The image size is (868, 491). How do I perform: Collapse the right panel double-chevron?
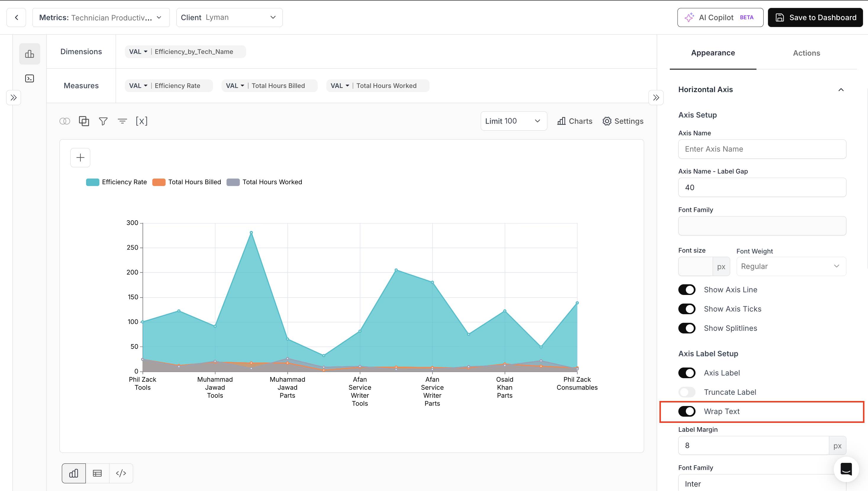(656, 98)
